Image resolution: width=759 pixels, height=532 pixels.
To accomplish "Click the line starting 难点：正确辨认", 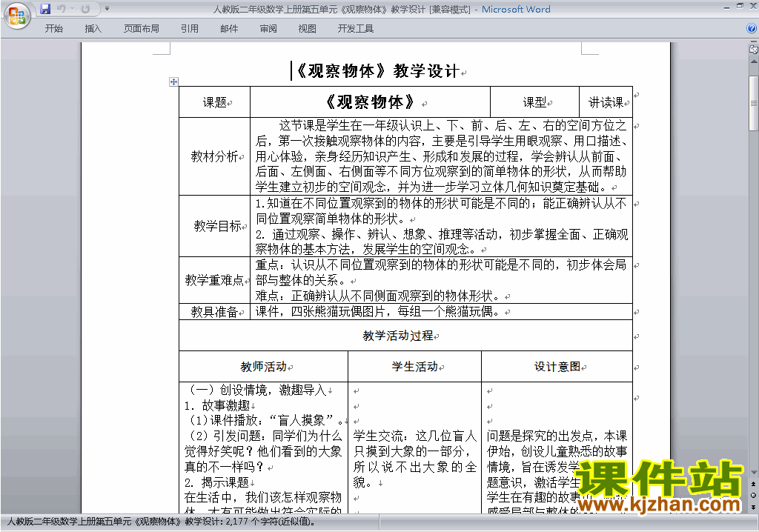I will point(377,296).
